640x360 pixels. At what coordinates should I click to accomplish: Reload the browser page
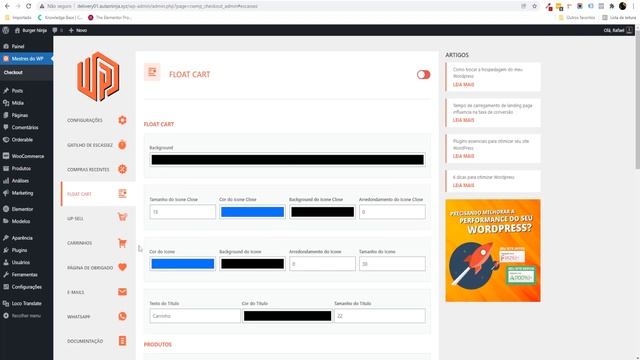pyautogui.click(x=29, y=6)
